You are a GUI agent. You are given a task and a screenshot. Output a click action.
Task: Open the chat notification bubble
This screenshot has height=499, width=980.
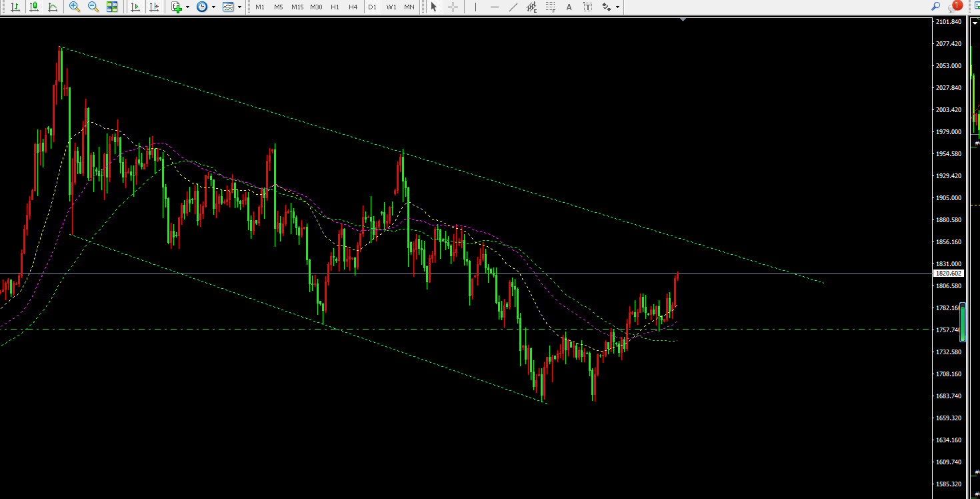(955, 7)
